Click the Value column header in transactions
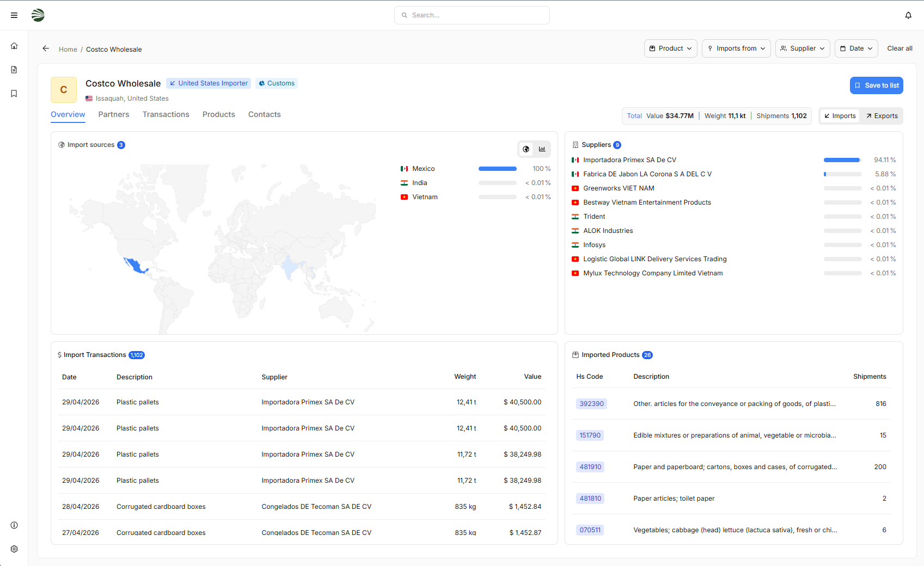This screenshot has width=924, height=566. click(x=533, y=377)
